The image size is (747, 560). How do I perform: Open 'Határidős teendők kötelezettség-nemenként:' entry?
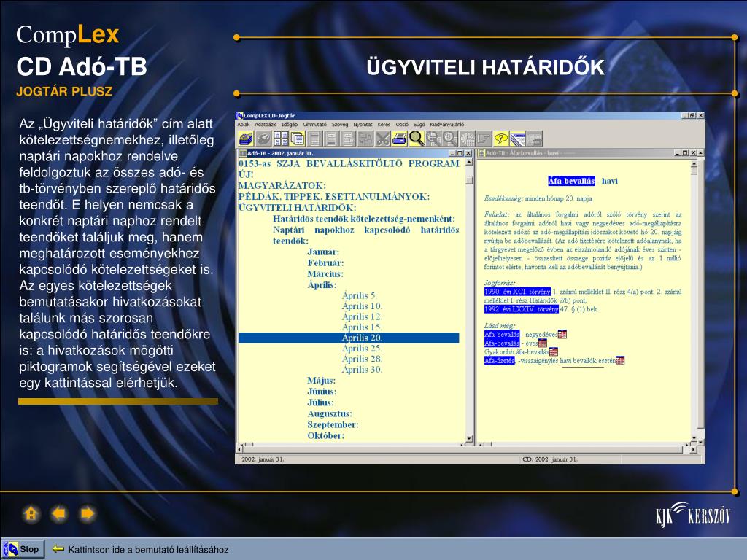[x=364, y=219]
